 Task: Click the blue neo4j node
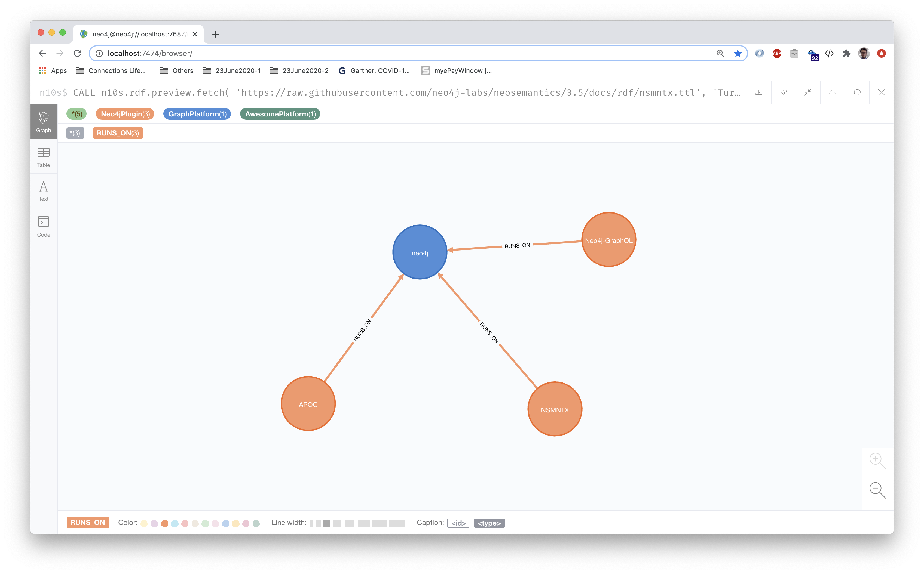(420, 252)
